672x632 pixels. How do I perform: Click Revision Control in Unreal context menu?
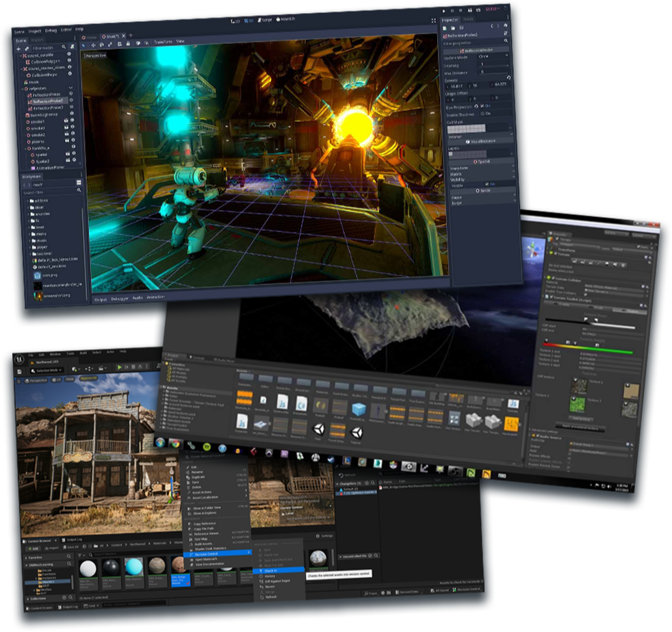[217, 554]
